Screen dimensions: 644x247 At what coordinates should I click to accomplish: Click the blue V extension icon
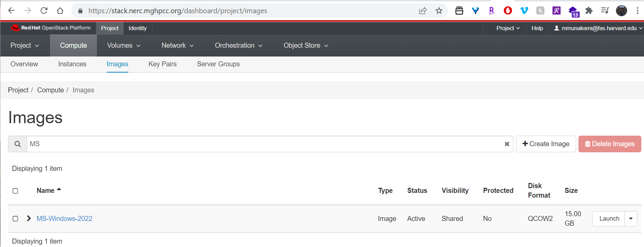pos(524,10)
